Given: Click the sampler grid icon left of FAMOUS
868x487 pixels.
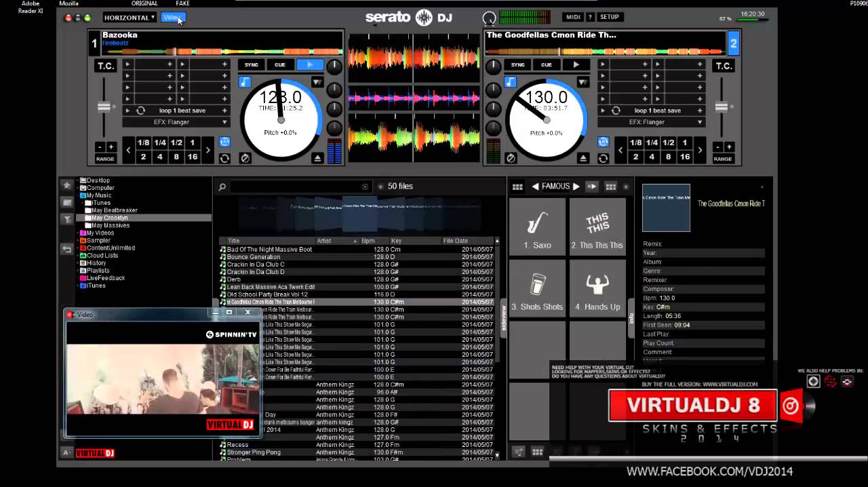Looking at the screenshot, I should (x=517, y=187).
